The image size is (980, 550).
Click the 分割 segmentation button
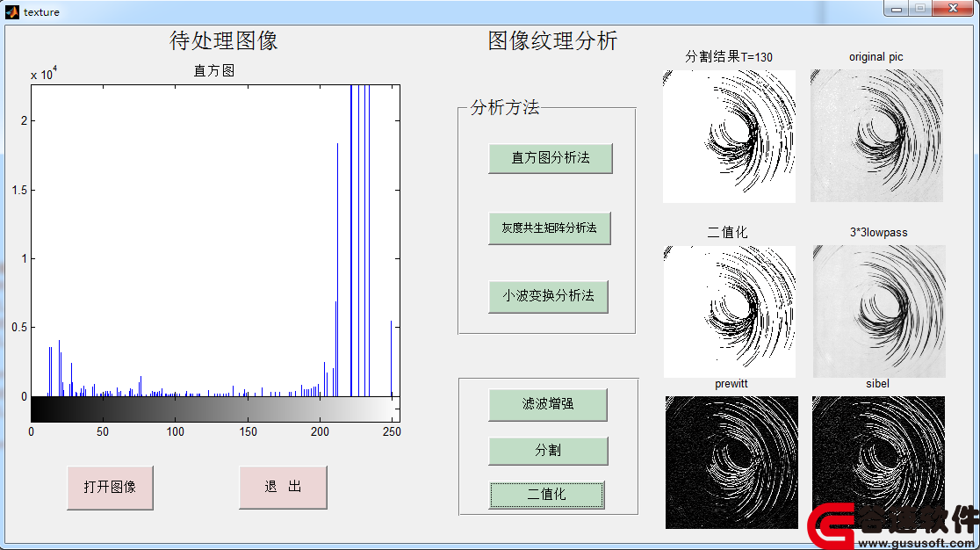point(547,451)
